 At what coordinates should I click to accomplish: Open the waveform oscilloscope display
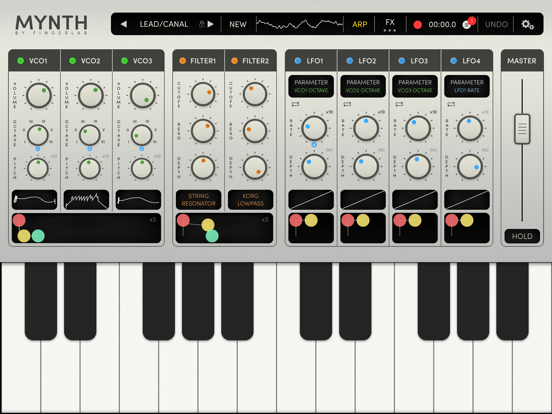coord(299,24)
